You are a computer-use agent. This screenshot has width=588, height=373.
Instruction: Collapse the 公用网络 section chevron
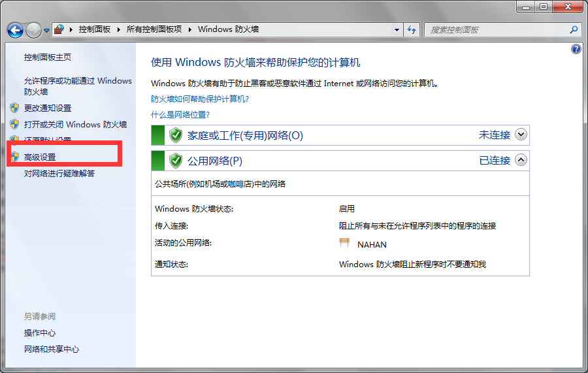(521, 160)
